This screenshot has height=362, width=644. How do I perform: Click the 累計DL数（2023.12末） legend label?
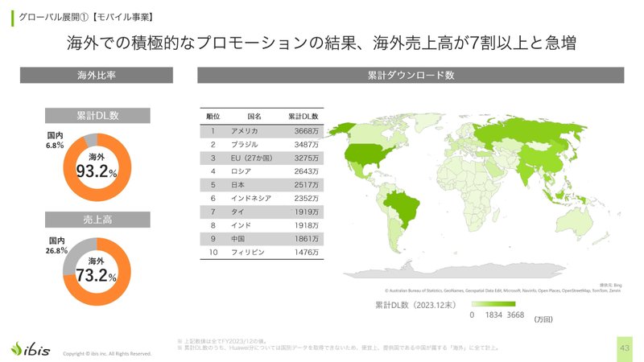tap(415, 305)
